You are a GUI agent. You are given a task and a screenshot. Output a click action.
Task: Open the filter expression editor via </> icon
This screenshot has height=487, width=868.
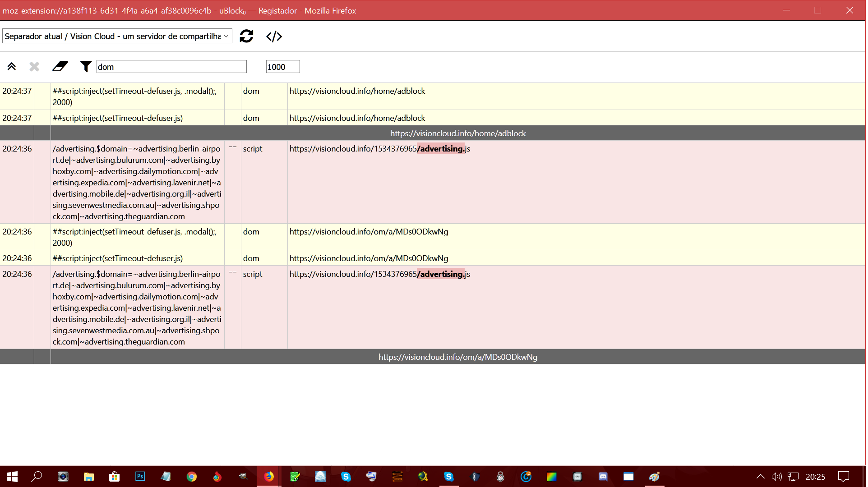[x=273, y=36]
